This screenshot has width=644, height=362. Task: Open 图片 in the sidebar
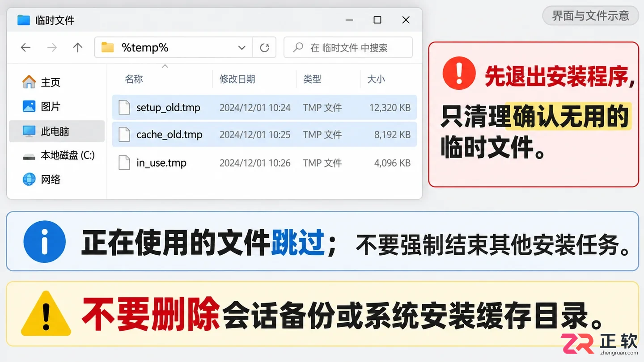56,106
